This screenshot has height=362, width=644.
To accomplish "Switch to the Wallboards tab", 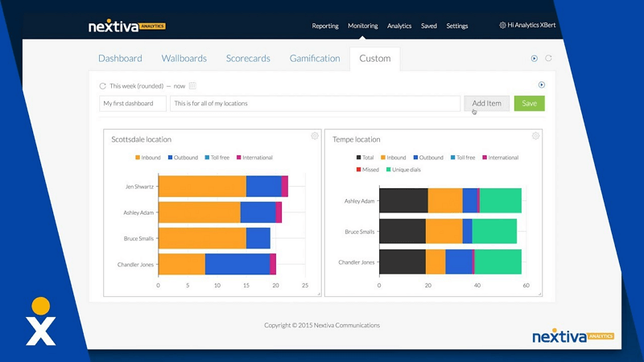I will click(x=184, y=59).
